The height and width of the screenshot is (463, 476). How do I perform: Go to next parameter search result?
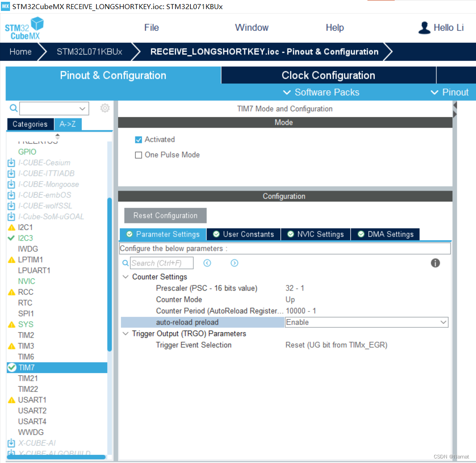click(x=234, y=263)
